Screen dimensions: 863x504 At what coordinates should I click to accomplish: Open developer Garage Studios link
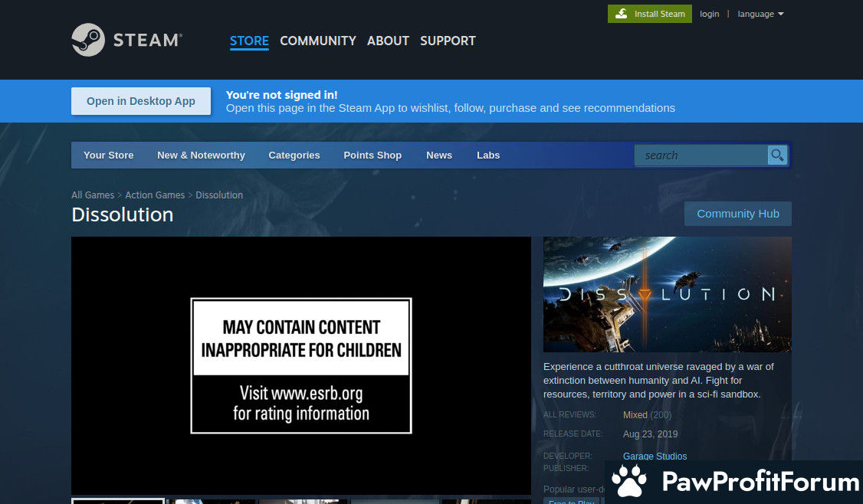(655, 457)
